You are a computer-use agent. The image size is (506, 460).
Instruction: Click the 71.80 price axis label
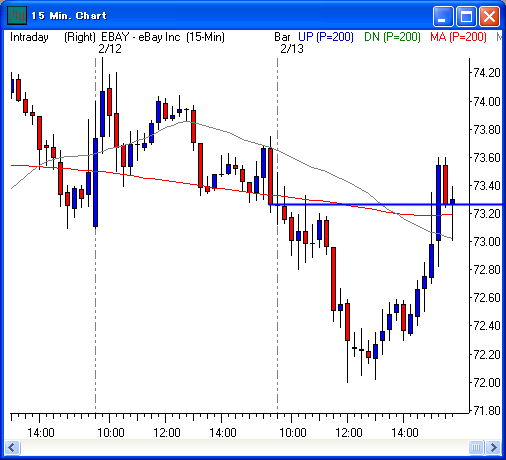(x=487, y=411)
